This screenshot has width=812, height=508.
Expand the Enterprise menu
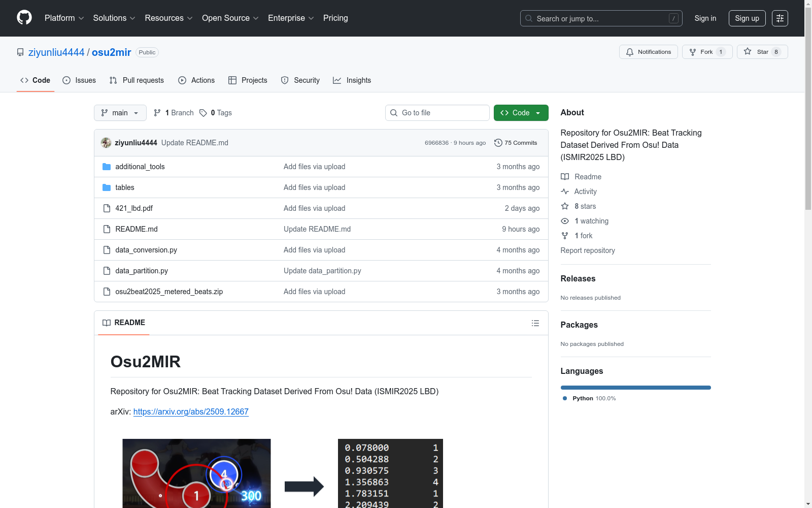[291, 18]
